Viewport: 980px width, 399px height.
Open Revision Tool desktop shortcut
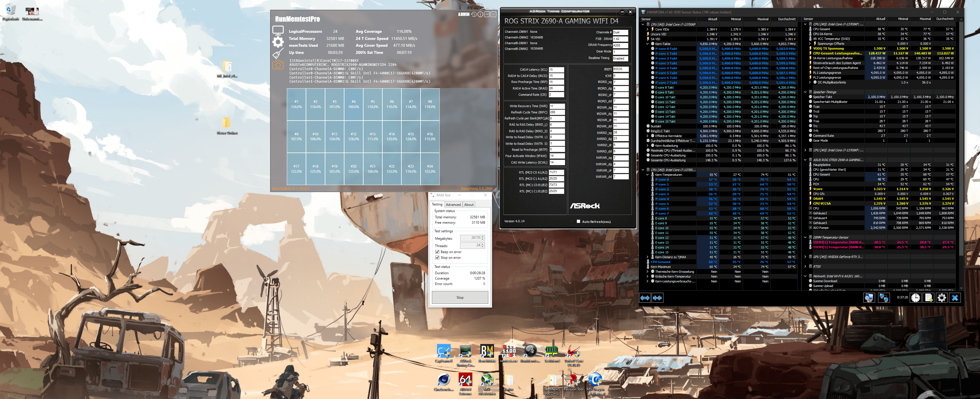tap(574, 382)
